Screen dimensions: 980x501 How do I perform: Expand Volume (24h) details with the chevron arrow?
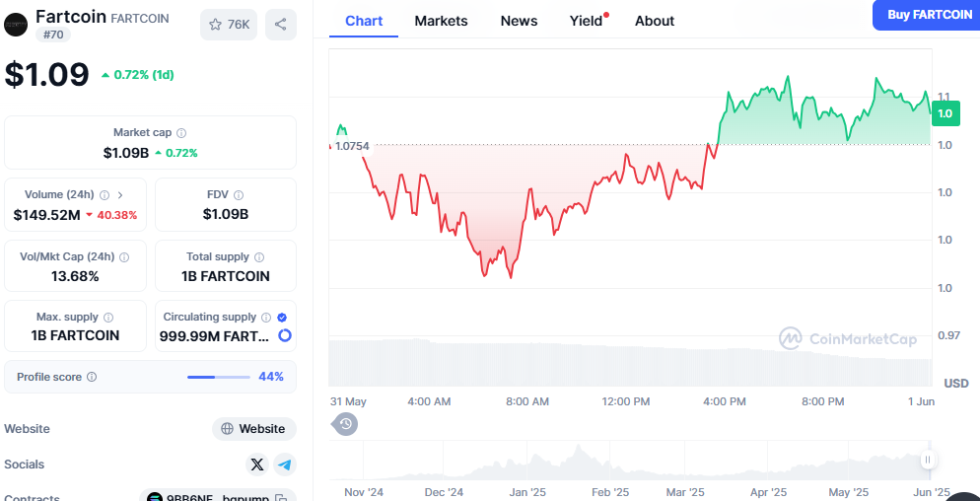pyautogui.click(x=120, y=195)
